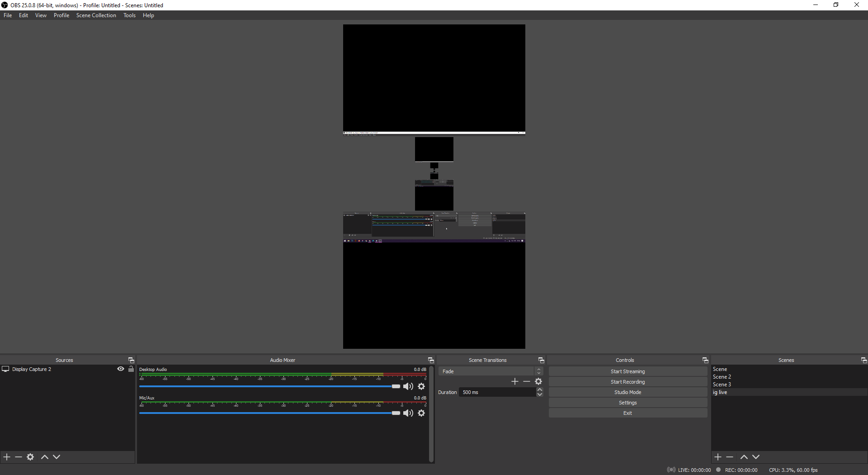Image resolution: width=868 pixels, height=475 pixels.
Task: Click the Desktop Audio level meter
Action: point(283,375)
